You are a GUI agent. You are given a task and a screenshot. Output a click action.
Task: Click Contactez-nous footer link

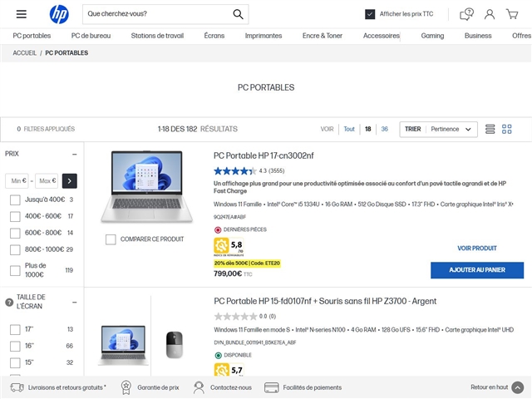[x=231, y=387]
